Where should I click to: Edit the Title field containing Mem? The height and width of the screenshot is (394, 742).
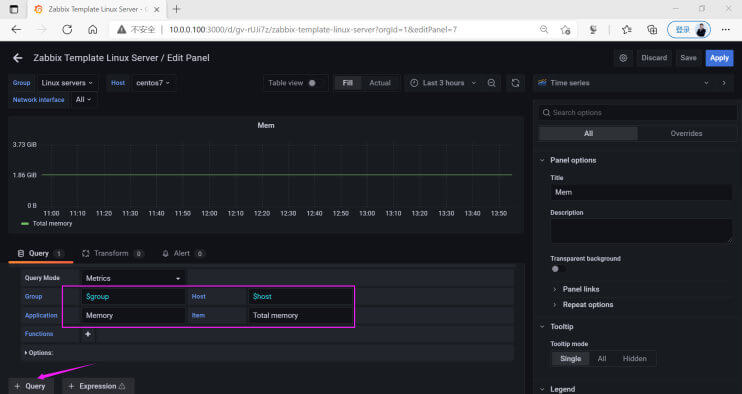641,192
